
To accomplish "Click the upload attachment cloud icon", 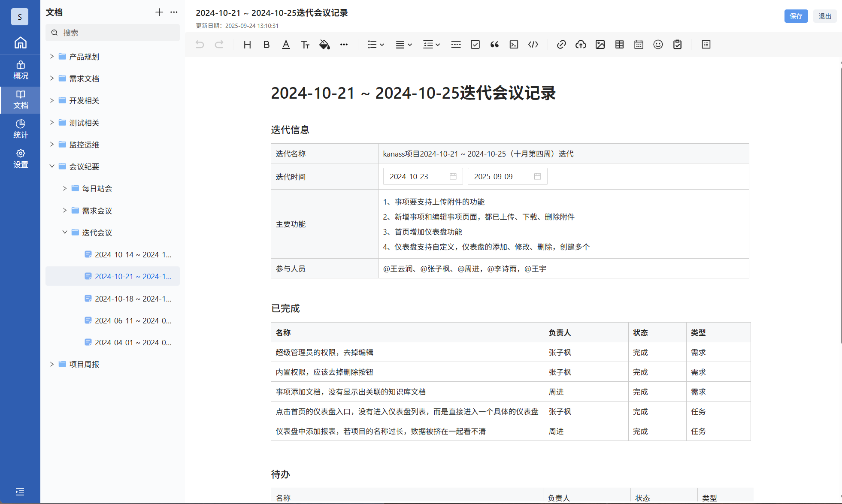I will tap(581, 45).
